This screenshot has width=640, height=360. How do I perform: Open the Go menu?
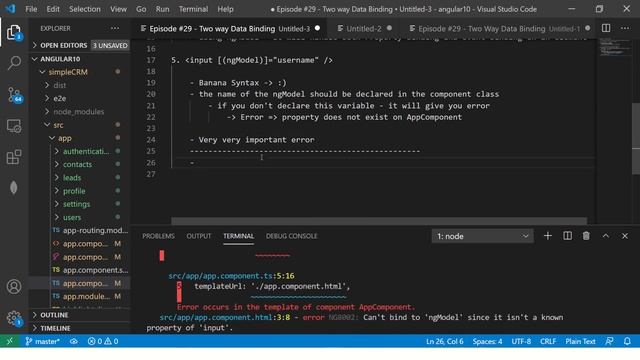141,9
